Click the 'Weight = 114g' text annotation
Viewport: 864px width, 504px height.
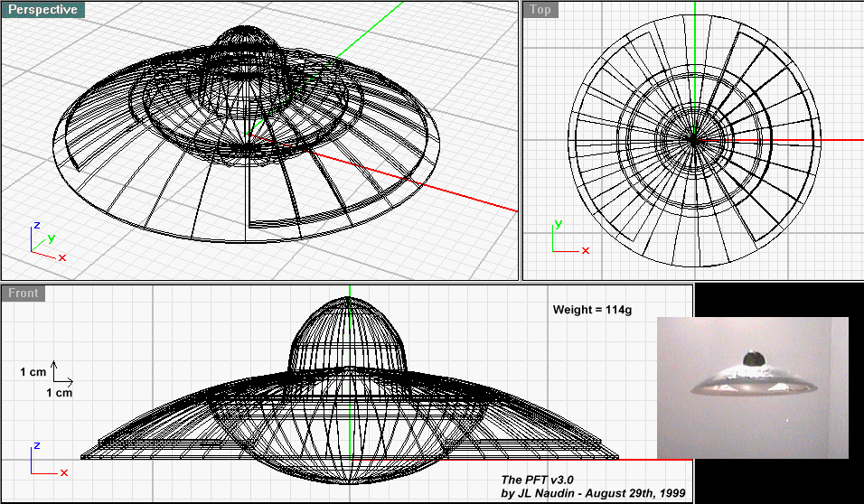592,310
